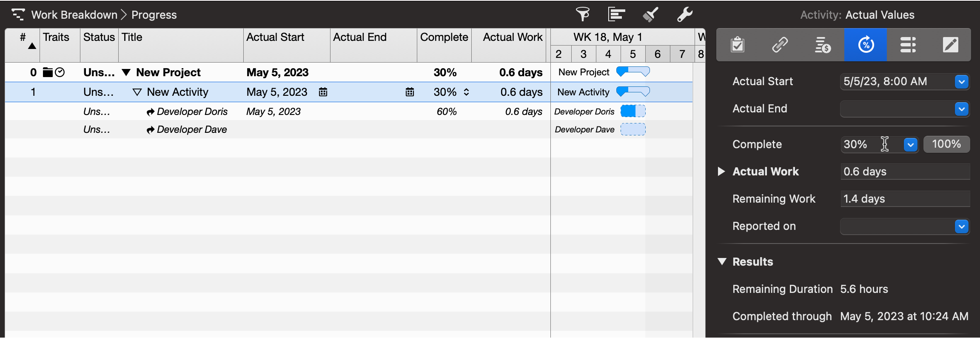Open the paperclip links inspector tab
The image size is (980, 341).
780,45
